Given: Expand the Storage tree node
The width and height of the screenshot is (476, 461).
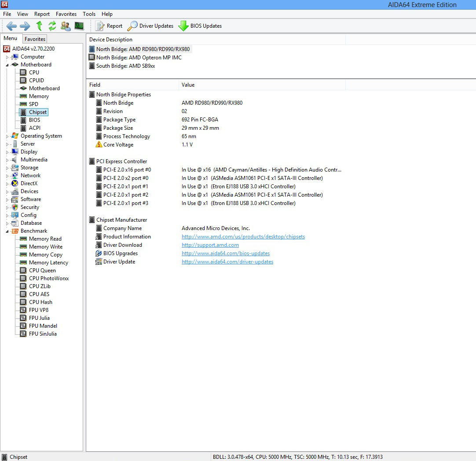Looking at the screenshot, I should coord(7,168).
